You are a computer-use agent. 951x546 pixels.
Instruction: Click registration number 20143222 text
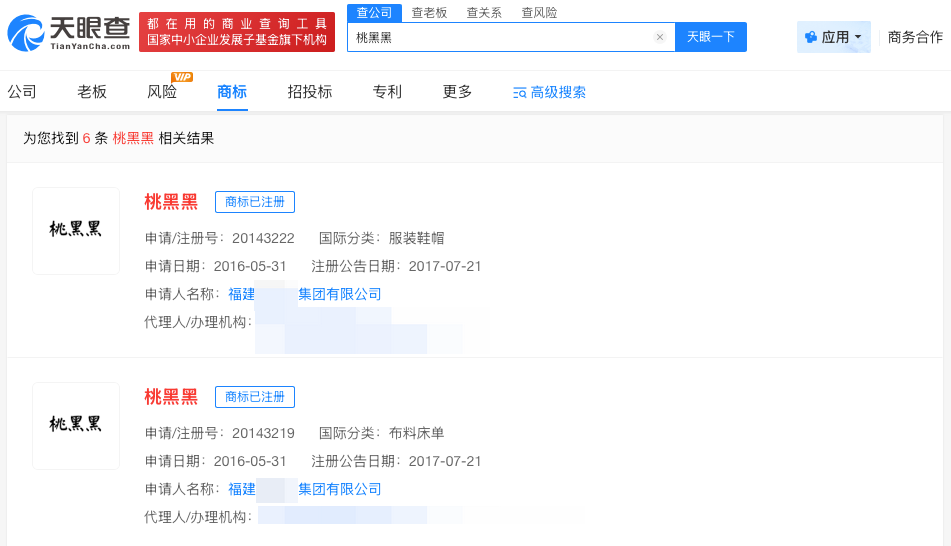(x=263, y=238)
